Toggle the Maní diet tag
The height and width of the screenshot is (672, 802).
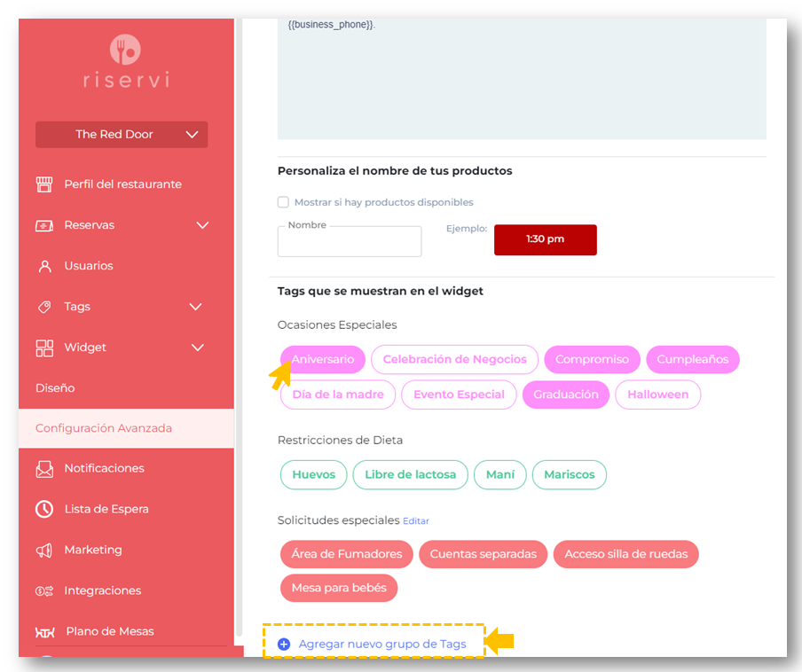click(500, 474)
